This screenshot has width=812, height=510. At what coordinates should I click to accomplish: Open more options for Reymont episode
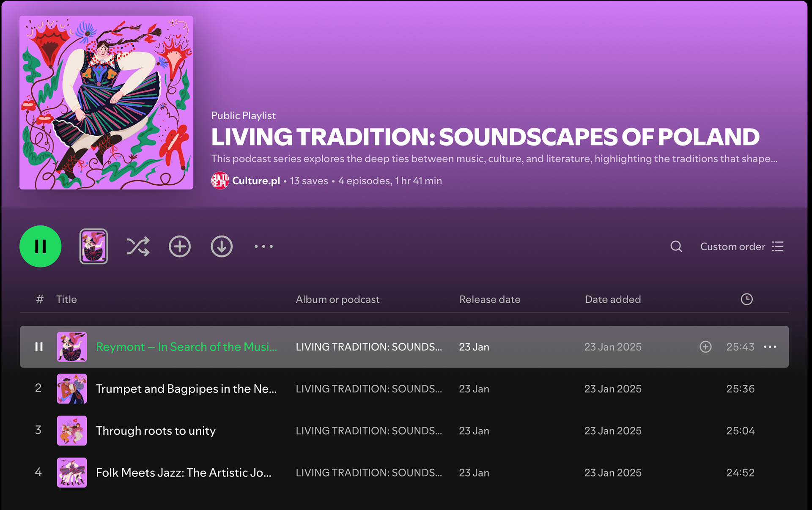point(770,347)
